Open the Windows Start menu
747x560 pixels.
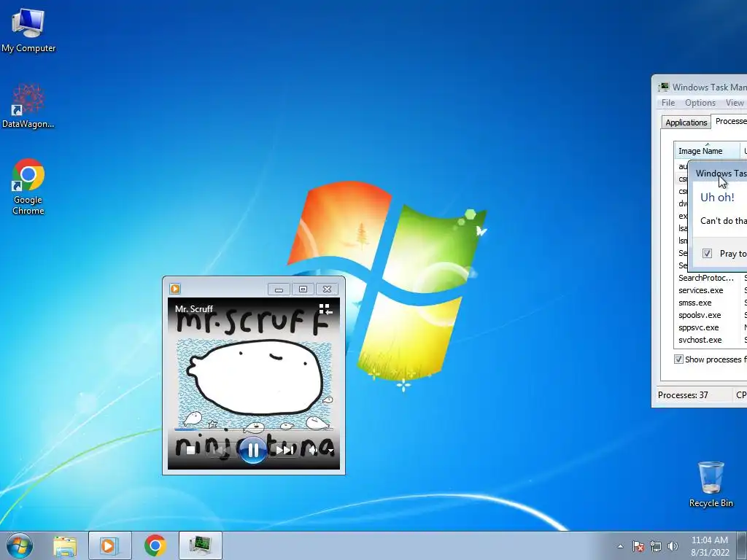pyautogui.click(x=20, y=545)
